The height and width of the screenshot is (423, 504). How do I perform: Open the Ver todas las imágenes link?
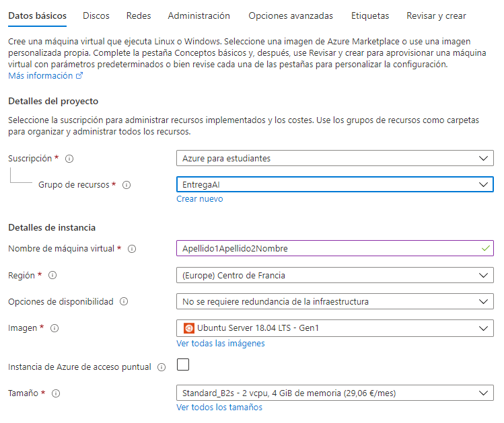pyautogui.click(x=220, y=344)
